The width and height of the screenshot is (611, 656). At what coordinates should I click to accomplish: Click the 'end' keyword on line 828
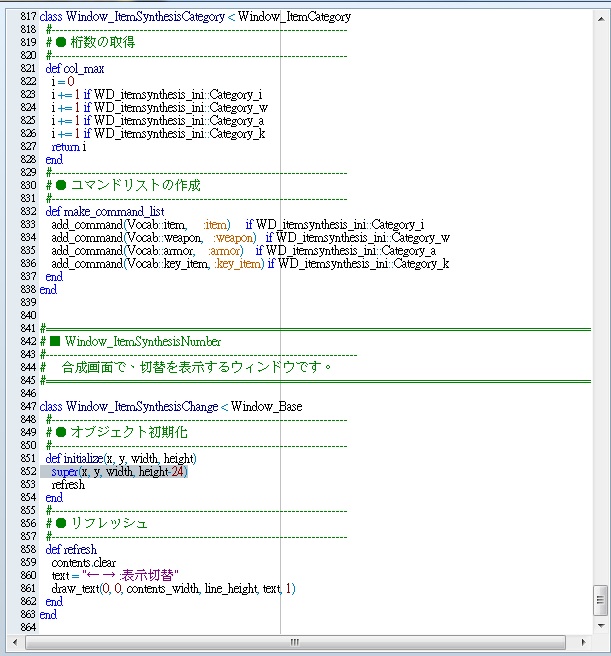[54, 160]
